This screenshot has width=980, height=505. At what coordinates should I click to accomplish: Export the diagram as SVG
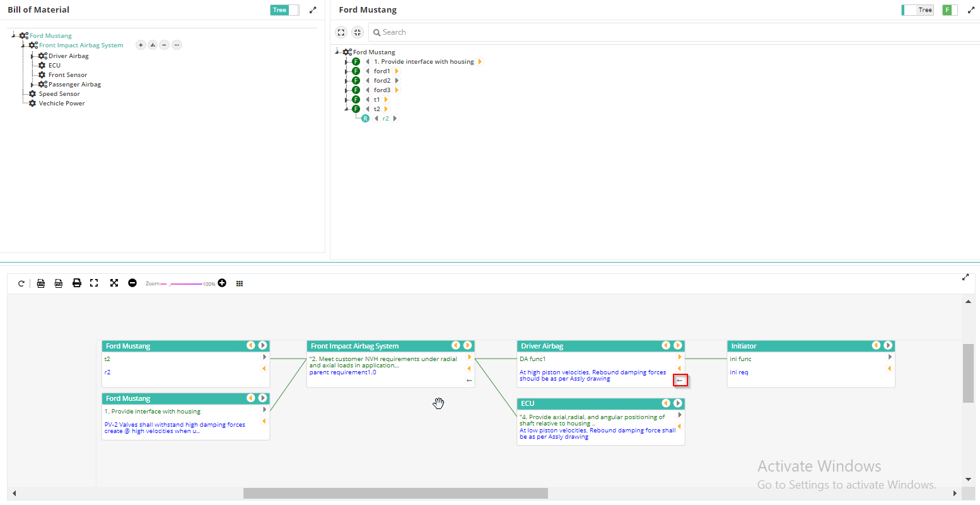(41, 283)
